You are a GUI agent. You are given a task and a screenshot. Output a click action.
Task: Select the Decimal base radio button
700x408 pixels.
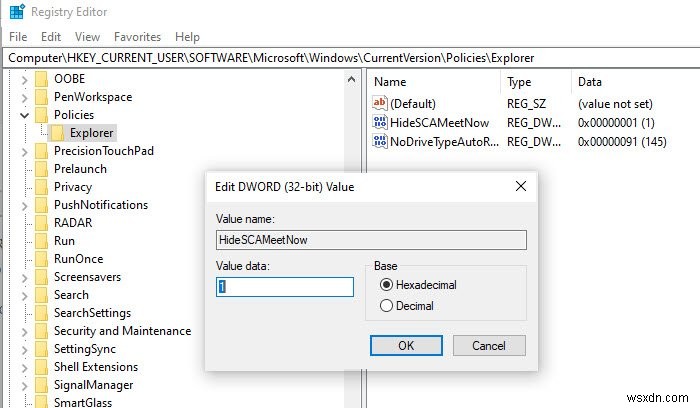coord(386,306)
